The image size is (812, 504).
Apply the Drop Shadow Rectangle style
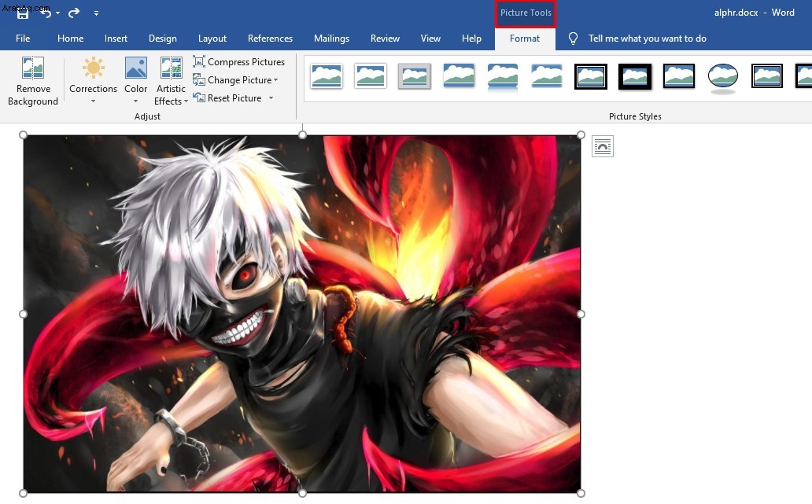459,76
